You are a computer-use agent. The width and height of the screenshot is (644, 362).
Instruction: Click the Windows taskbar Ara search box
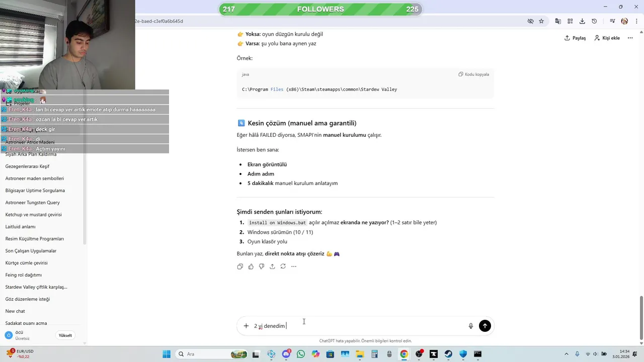tap(212, 354)
